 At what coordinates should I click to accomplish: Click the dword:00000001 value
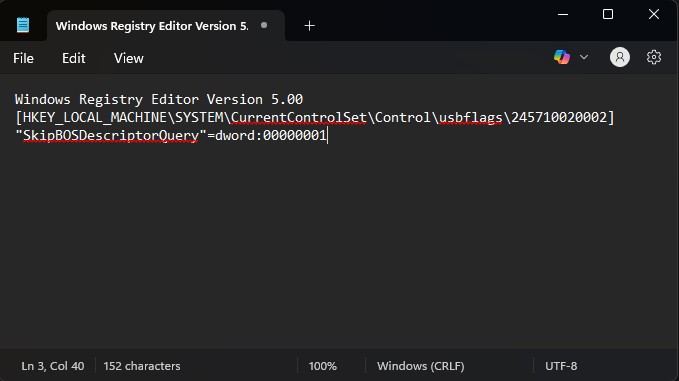pos(270,136)
